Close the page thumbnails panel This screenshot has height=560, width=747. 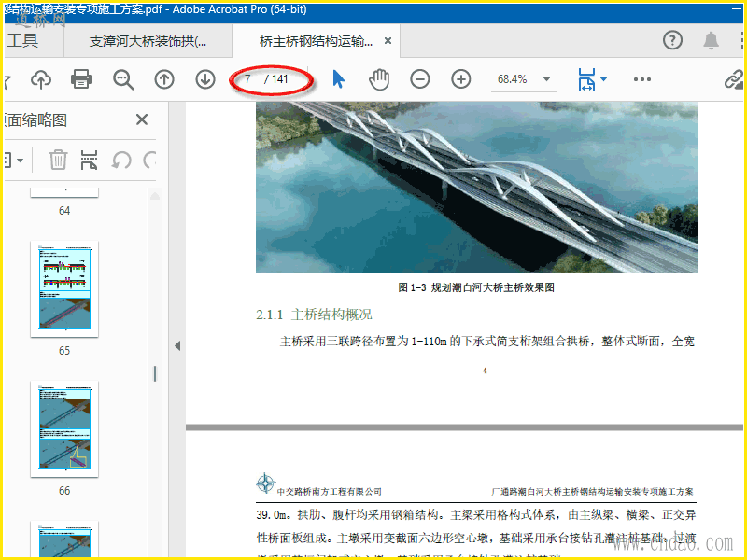(142, 119)
